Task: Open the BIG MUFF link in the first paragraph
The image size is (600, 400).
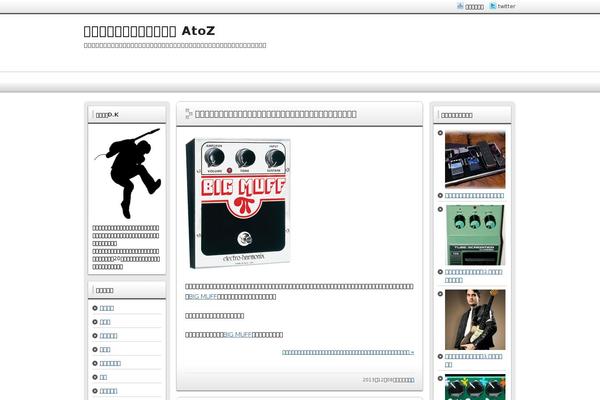Action: point(203,297)
